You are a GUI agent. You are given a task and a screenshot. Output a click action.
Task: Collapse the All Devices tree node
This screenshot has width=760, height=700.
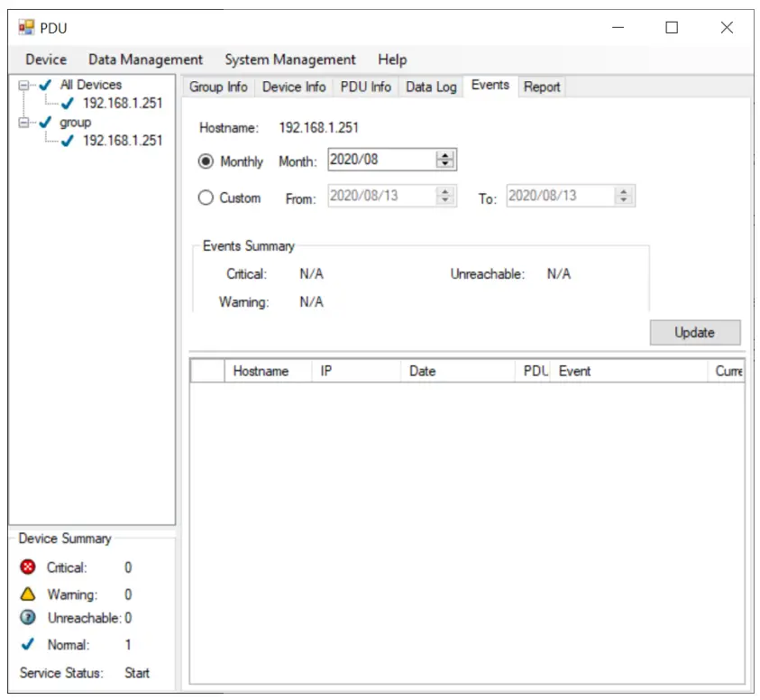[24, 85]
